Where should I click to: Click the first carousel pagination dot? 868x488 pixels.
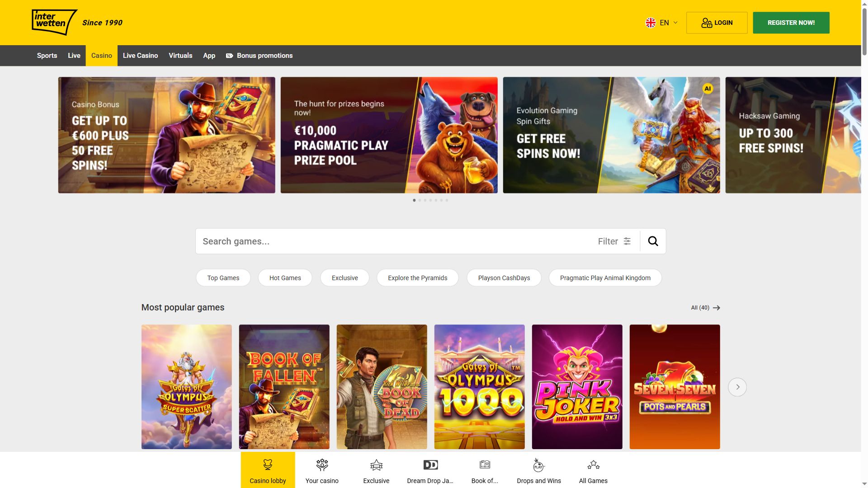414,200
